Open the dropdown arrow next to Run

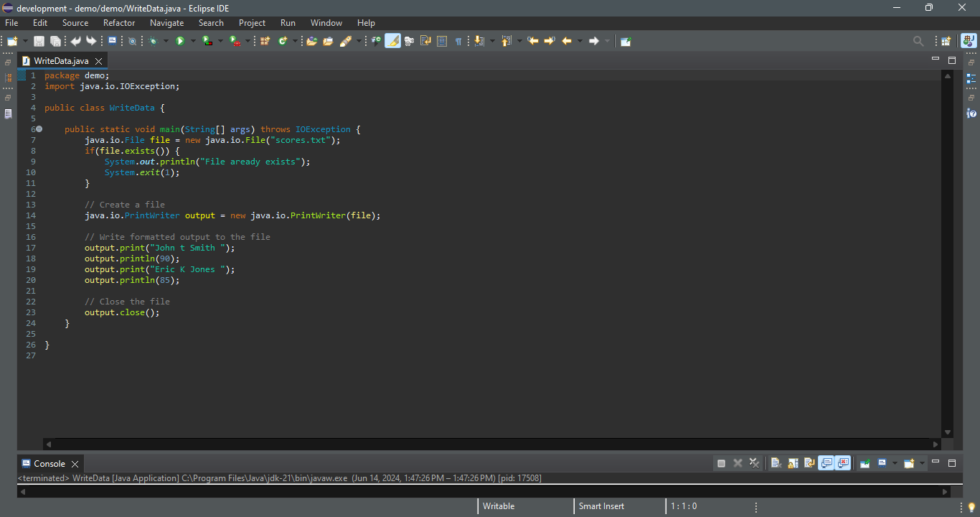tap(193, 41)
